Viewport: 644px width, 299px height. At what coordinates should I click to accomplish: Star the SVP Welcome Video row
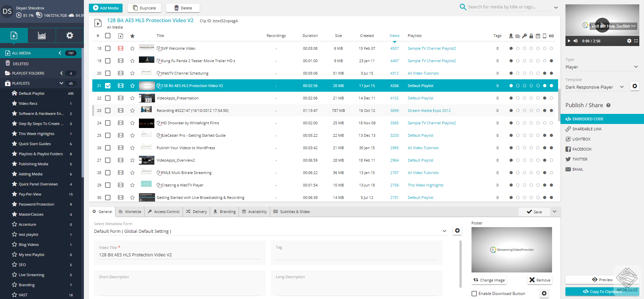point(133,48)
